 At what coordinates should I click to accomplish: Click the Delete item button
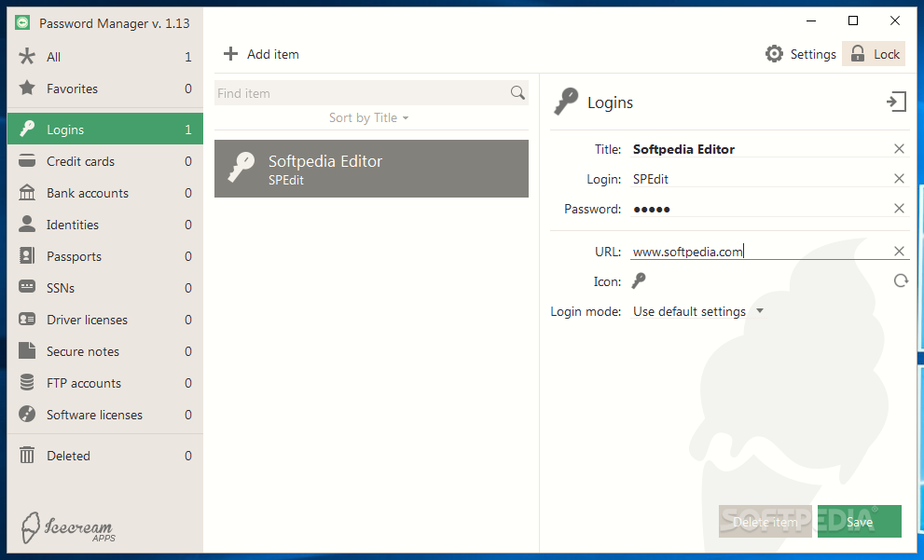pyautogui.click(x=765, y=521)
